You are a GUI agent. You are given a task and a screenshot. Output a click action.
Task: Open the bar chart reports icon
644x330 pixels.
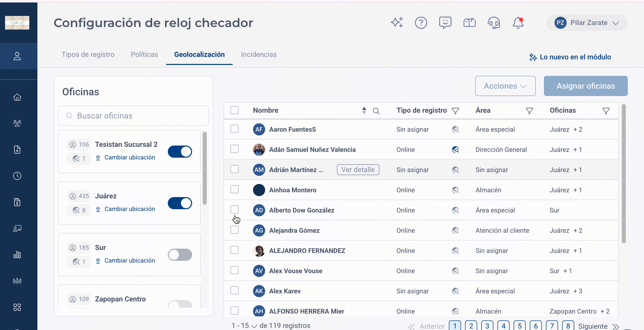click(x=17, y=255)
